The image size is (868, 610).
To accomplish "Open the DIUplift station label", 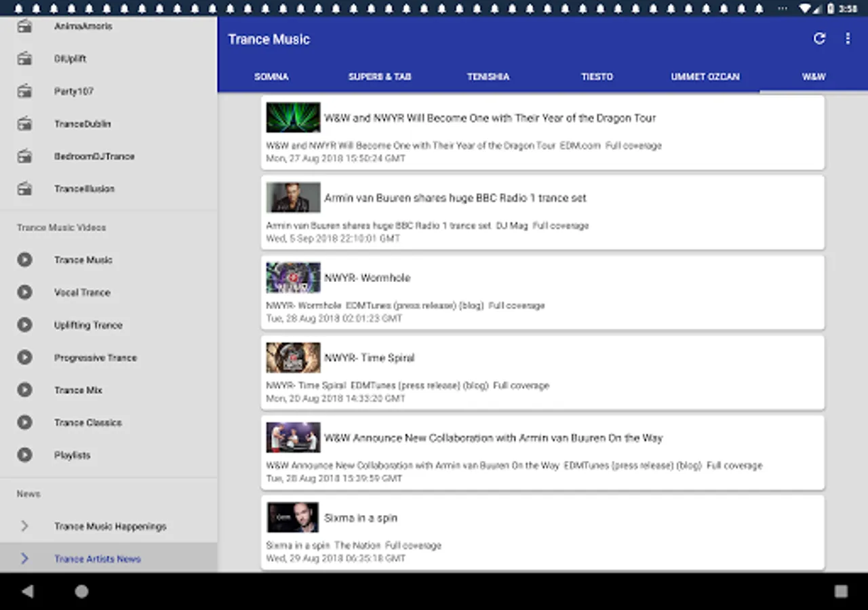I will [x=71, y=58].
